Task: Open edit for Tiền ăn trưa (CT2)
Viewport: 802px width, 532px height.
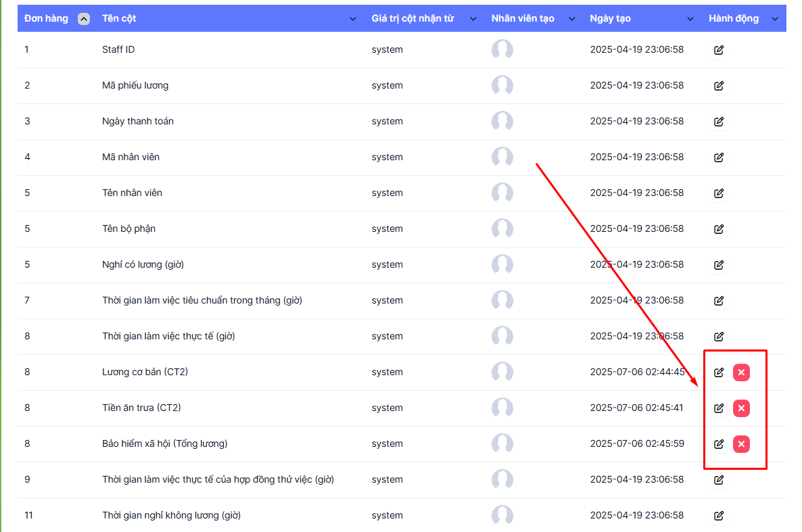Action: (719, 408)
